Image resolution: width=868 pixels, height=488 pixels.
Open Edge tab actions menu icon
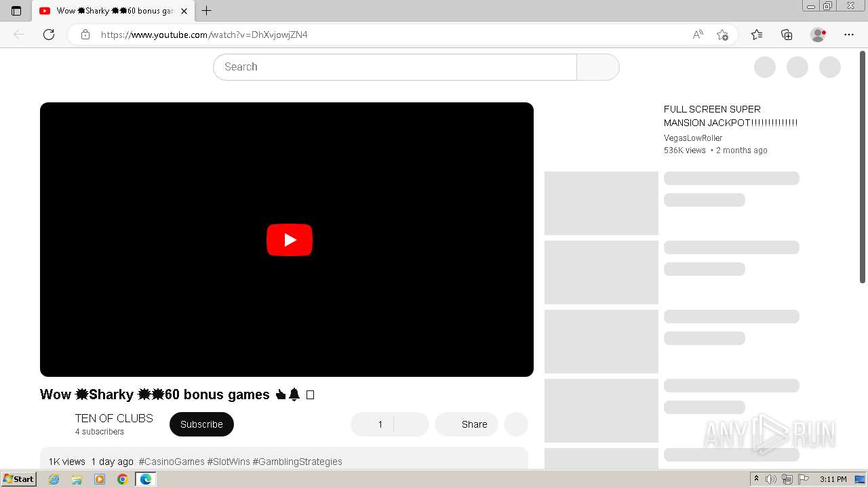tap(16, 11)
